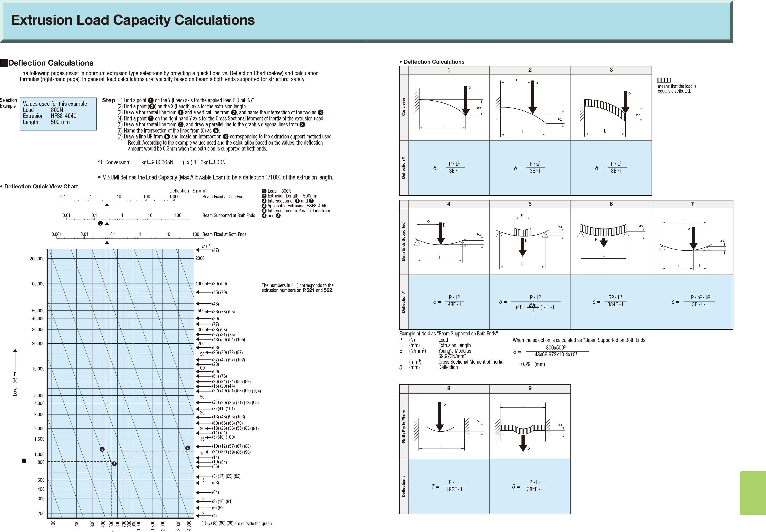Click column header 8 in the fixed table
The width and height of the screenshot is (766, 532).
[x=449, y=388]
